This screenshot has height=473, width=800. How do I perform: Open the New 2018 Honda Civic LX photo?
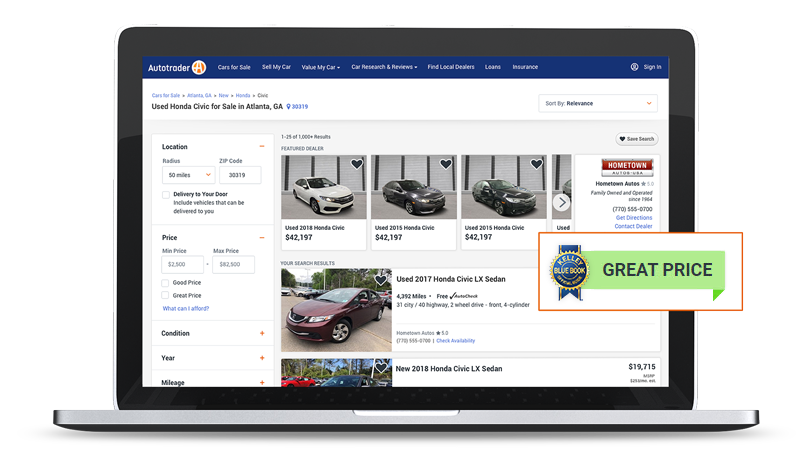pos(336,372)
